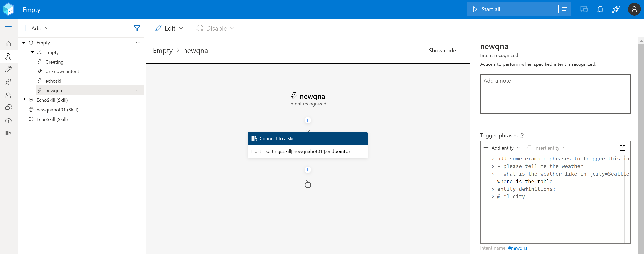
Task: Open the notifications bell icon
Action: click(600, 10)
